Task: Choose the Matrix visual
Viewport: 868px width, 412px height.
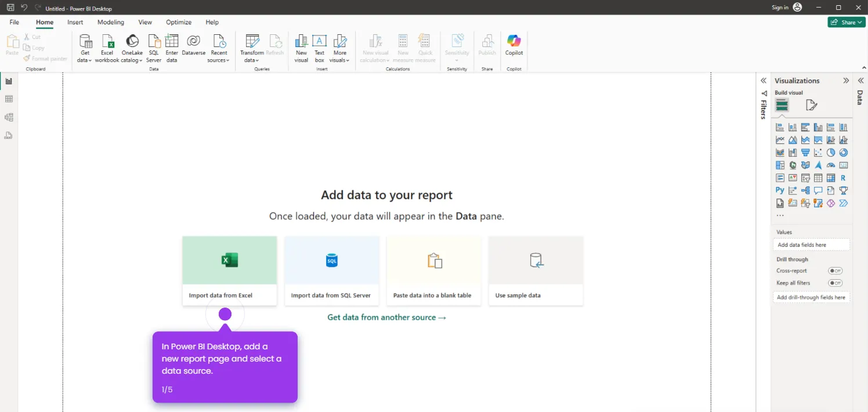Action: click(x=831, y=178)
